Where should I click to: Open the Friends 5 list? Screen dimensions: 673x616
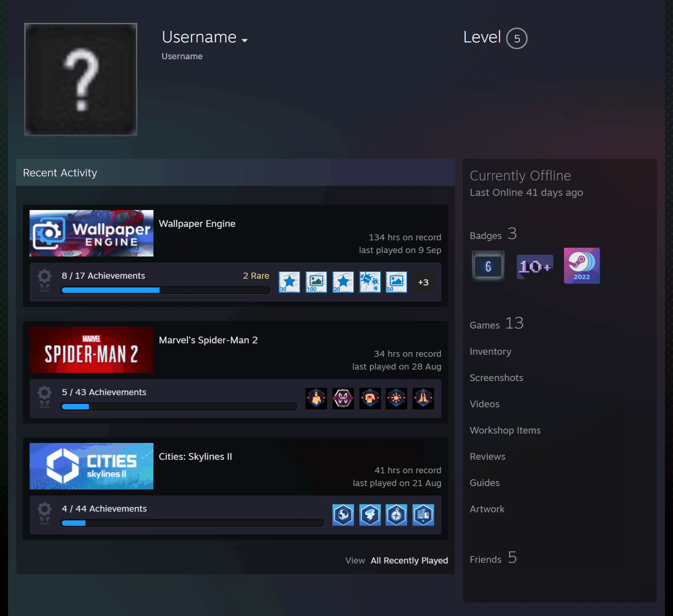pos(493,557)
